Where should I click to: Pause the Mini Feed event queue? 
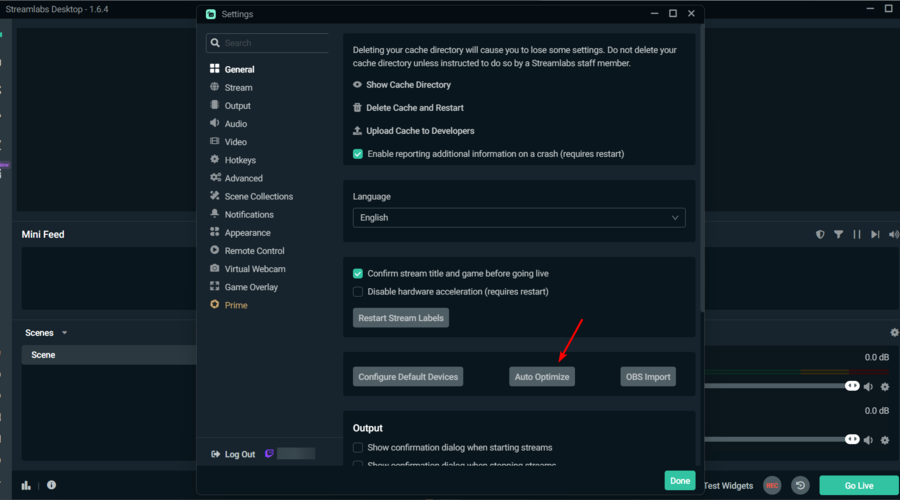(x=857, y=234)
